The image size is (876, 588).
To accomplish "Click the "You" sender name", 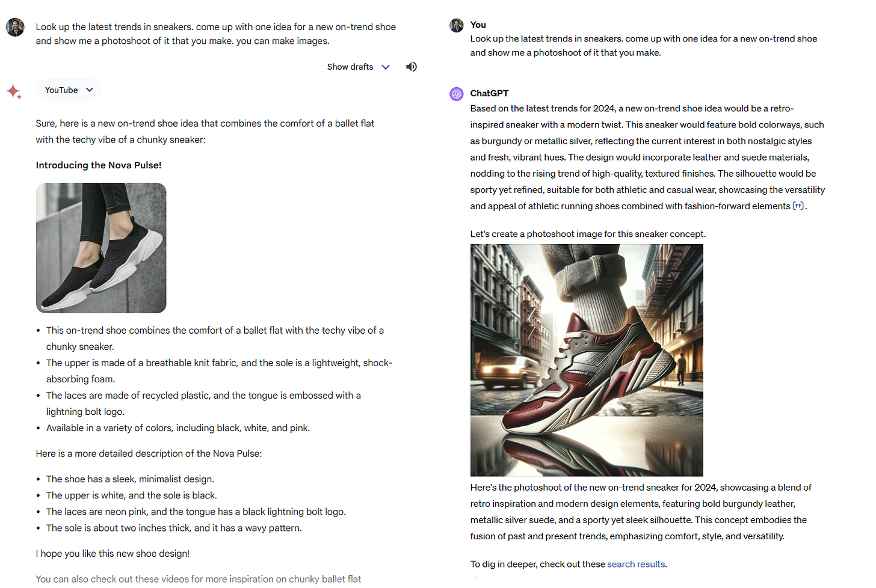I will coord(478,25).
